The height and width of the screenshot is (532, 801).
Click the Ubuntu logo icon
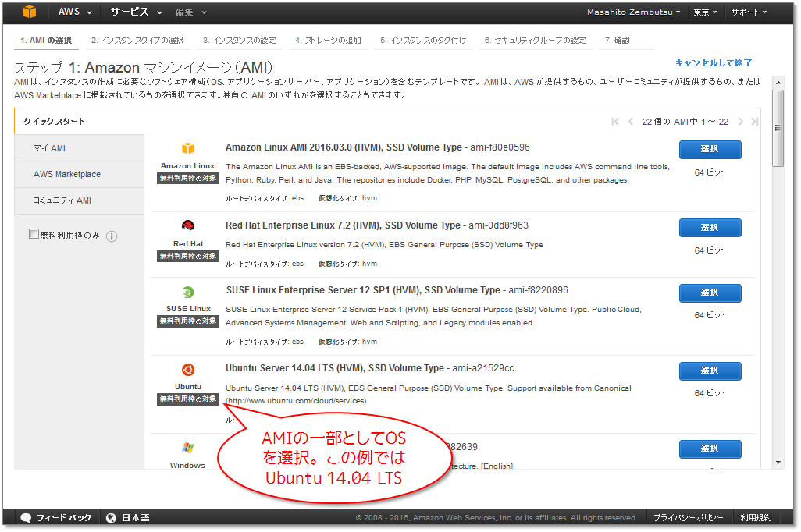point(188,370)
